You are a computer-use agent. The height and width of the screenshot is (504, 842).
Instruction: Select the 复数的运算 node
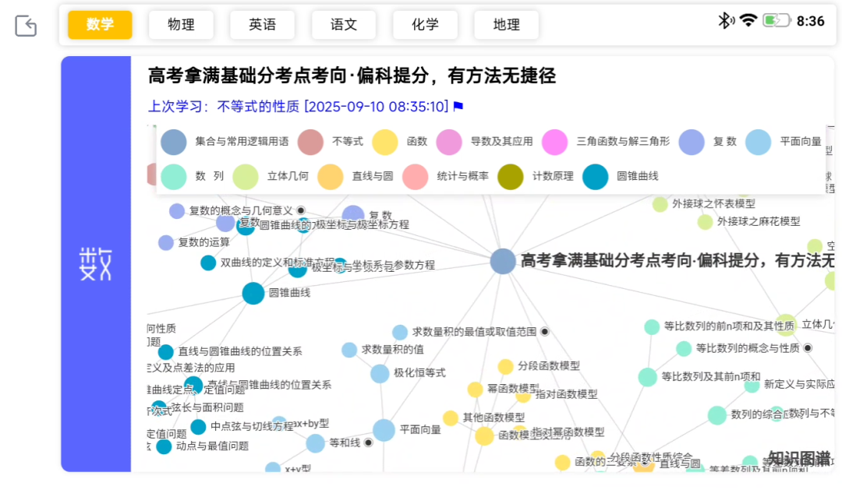tap(166, 242)
